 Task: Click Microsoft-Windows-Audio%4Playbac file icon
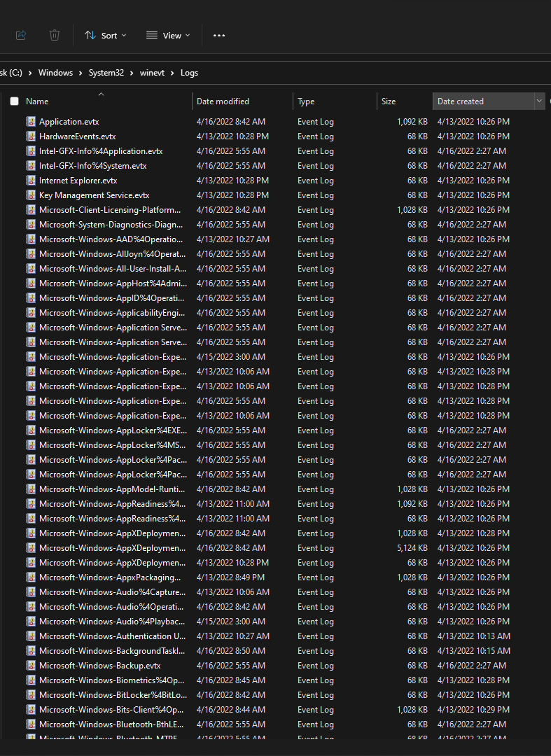point(31,622)
